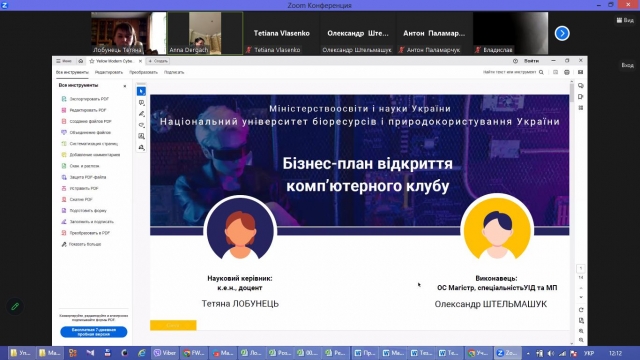Open Convert to PDF tool icon
This screenshot has width=640, height=360.
(x=64, y=233)
